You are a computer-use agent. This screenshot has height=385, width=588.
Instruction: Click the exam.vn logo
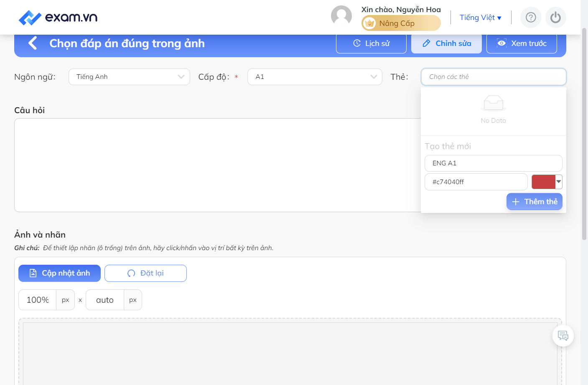tap(58, 18)
